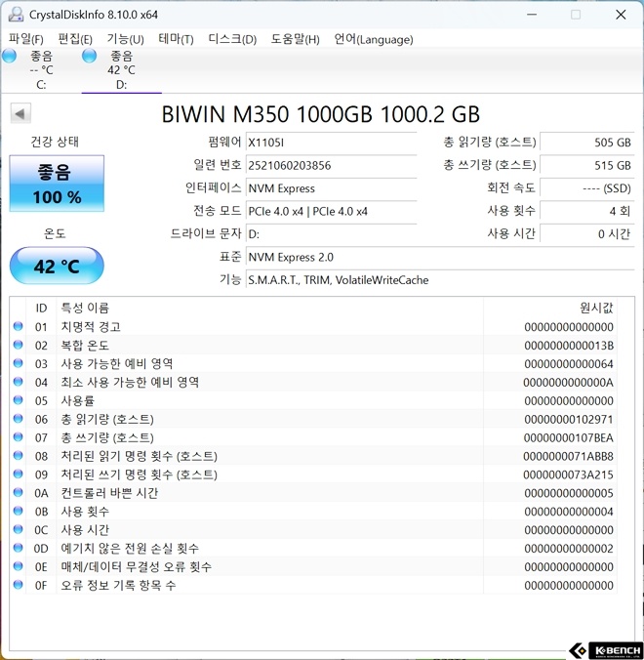This screenshot has height=660, width=644.
Task: Click status orb for 치명적 경고 row
Action: [18, 327]
